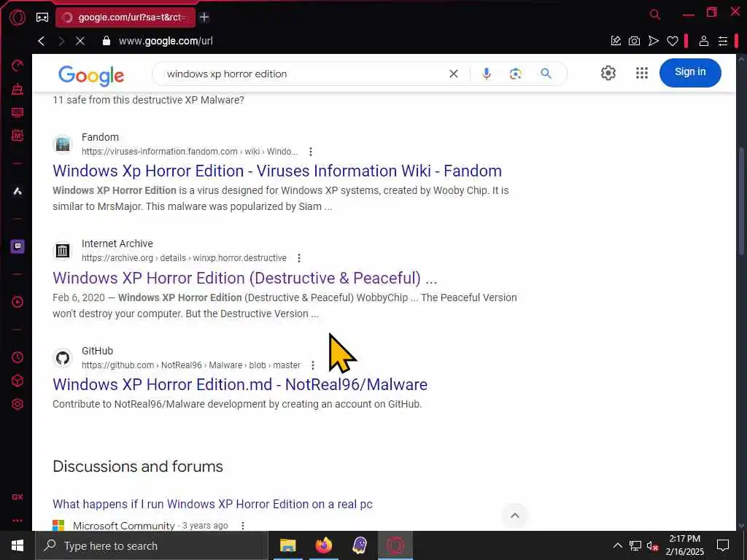Open Easy Setup sliders icon

coord(723,41)
